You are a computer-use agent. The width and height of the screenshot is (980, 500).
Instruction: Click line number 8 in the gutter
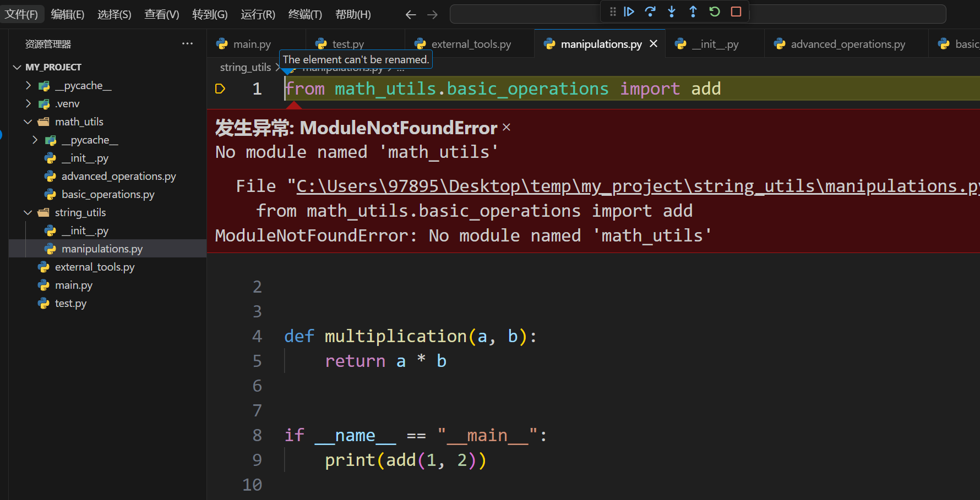coord(257,435)
